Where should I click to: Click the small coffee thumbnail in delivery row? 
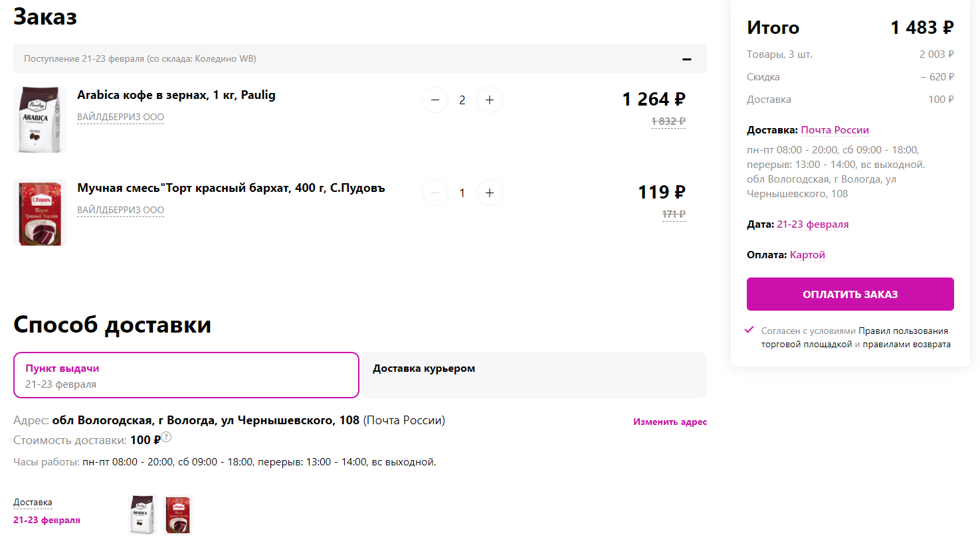[x=142, y=515]
